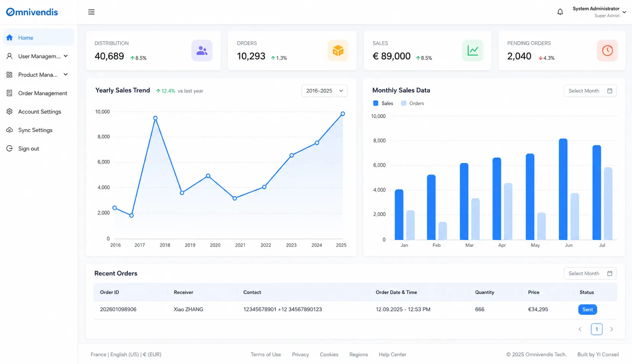Click the Orders value 10,293
Screen dimensions: 632x364
251,56
